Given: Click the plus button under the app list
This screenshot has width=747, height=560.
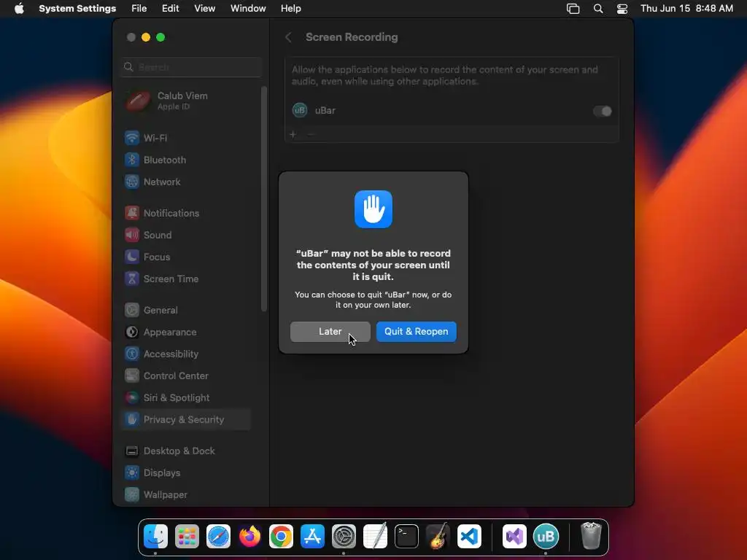Looking at the screenshot, I should [x=293, y=135].
